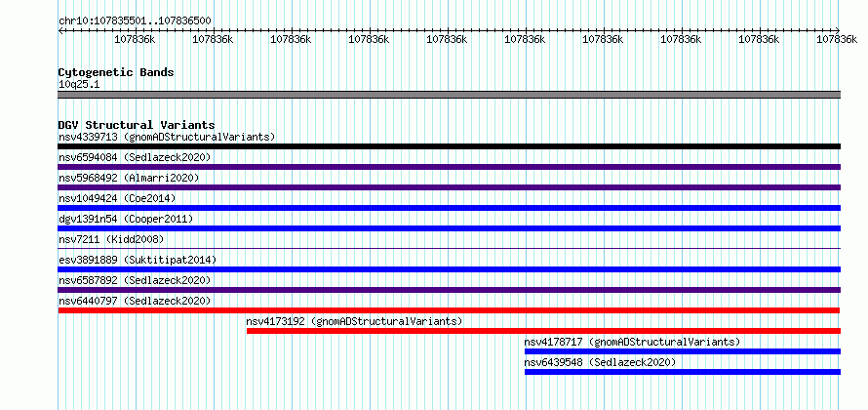Open the nsv6439548 (Sedlazeck2020) label
Screen dimensions: 868x410
pos(600,362)
